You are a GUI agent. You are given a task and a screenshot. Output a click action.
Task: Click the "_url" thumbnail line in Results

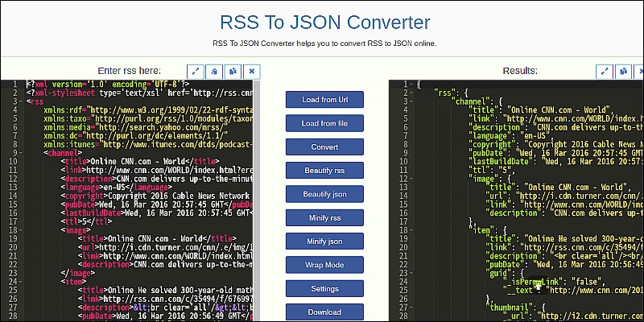coord(573,316)
